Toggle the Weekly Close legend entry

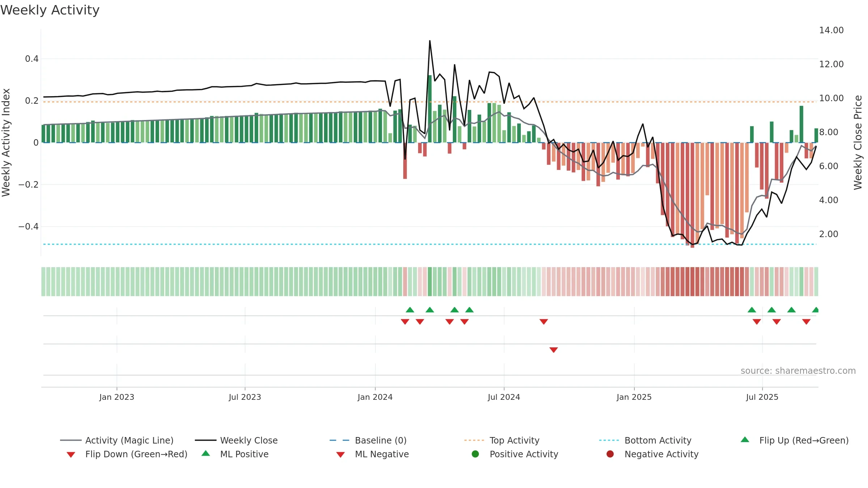(x=236, y=440)
